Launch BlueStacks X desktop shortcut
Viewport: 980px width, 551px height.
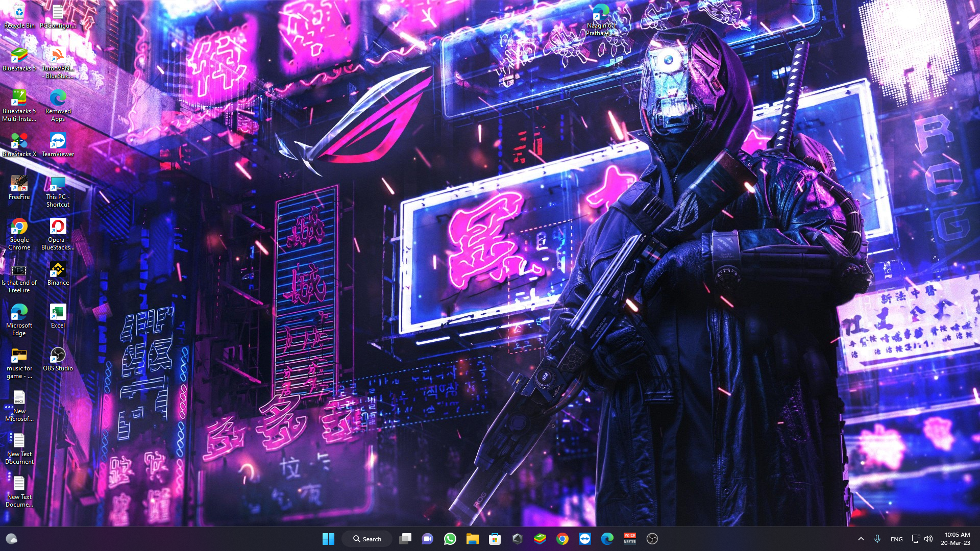[19, 144]
